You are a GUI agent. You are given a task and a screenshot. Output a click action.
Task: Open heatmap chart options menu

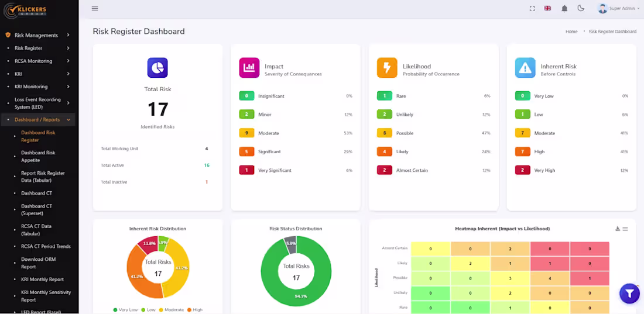click(x=625, y=229)
